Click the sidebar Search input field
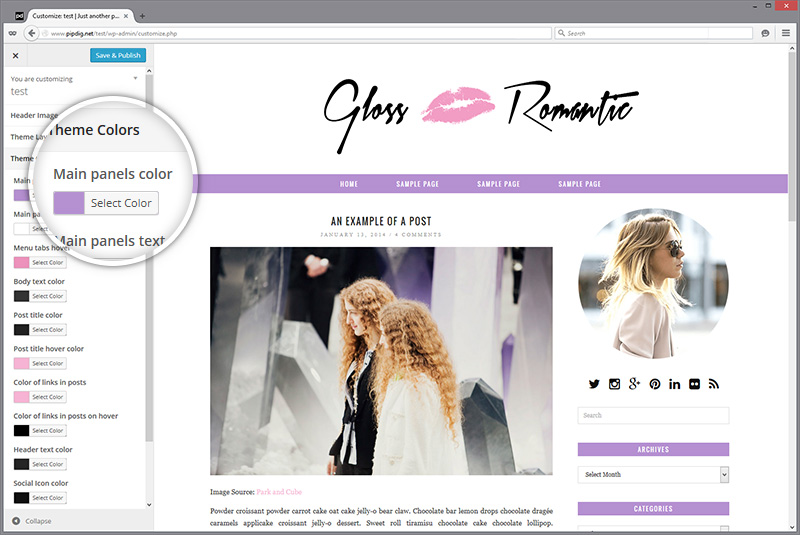The image size is (800, 535). (x=653, y=415)
